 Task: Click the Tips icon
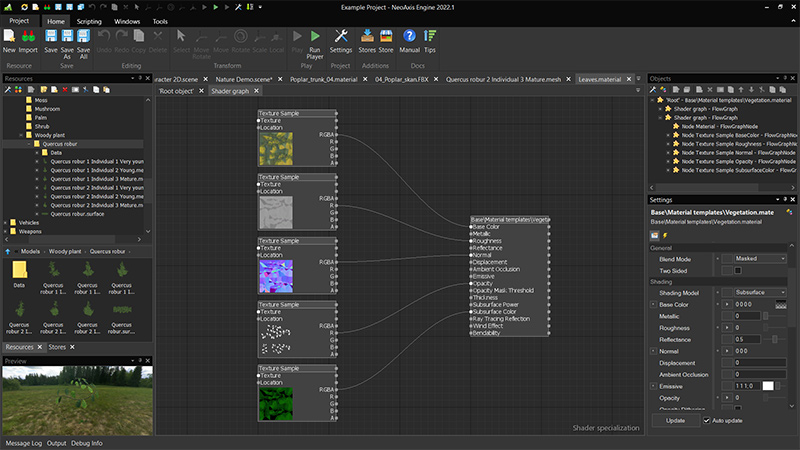430,36
